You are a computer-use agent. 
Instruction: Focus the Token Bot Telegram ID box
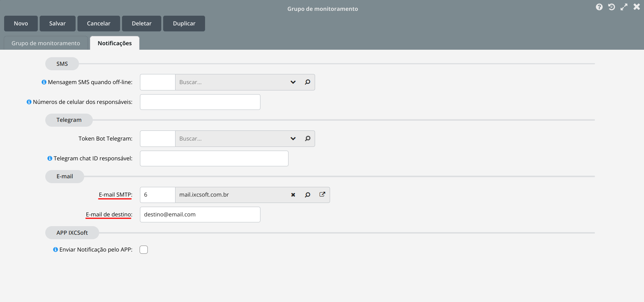coord(158,139)
